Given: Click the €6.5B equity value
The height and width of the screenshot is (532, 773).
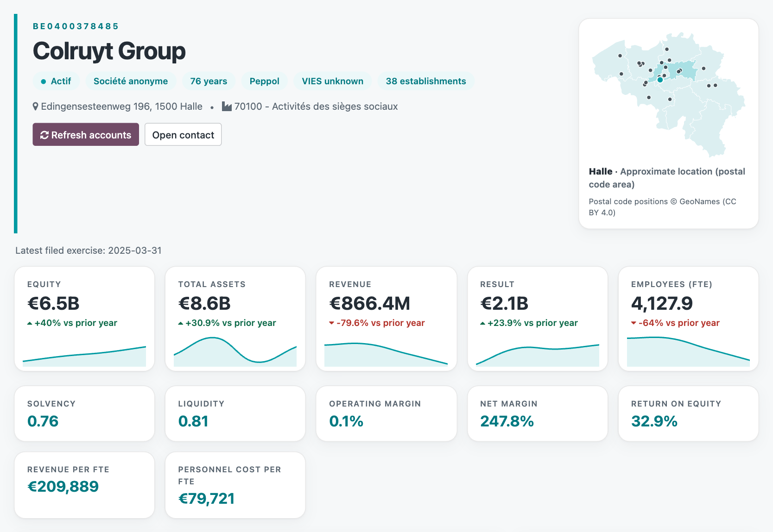Looking at the screenshot, I should 53,303.
